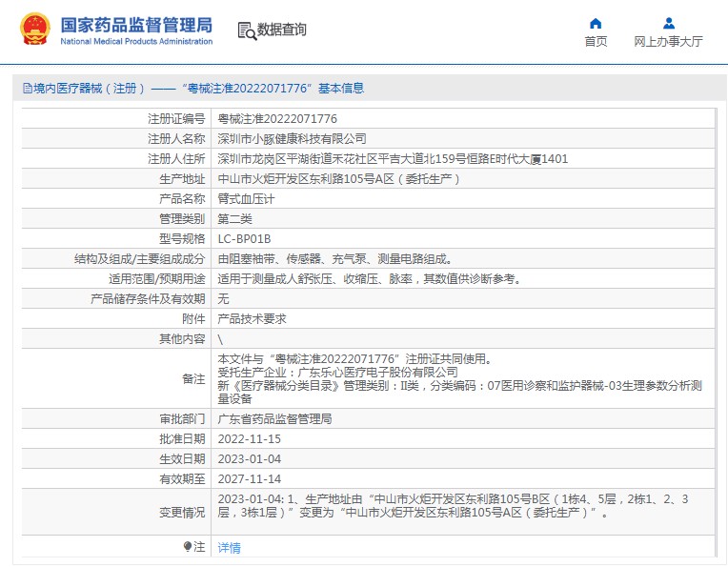728x567 pixels.
Task: Open 网上办事大厅 text link
Action: [x=669, y=42]
